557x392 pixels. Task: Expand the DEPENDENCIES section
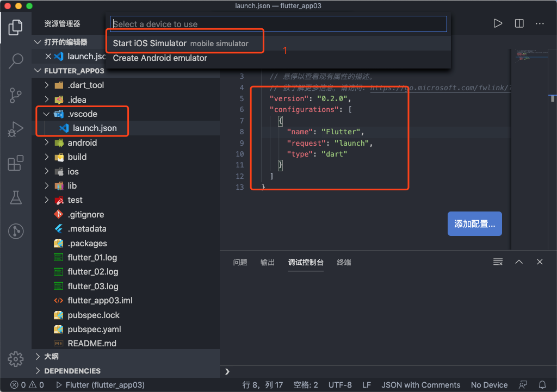pos(38,371)
